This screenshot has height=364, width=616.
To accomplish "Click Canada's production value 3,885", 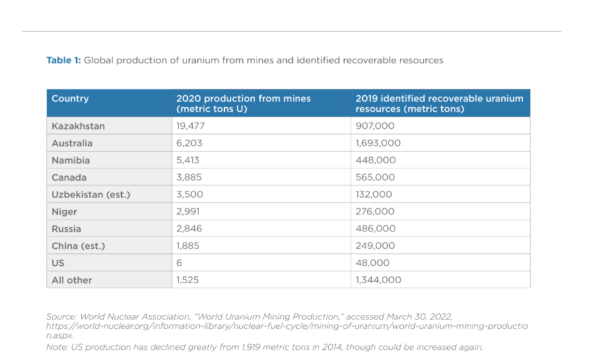I will coord(188,177).
